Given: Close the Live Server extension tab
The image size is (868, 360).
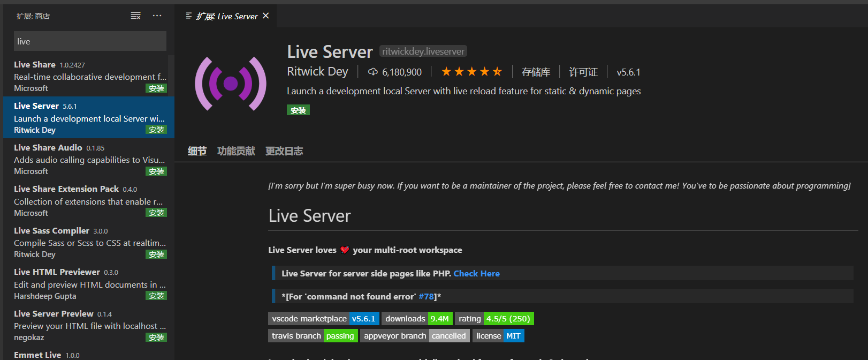Looking at the screenshot, I should [x=266, y=16].
